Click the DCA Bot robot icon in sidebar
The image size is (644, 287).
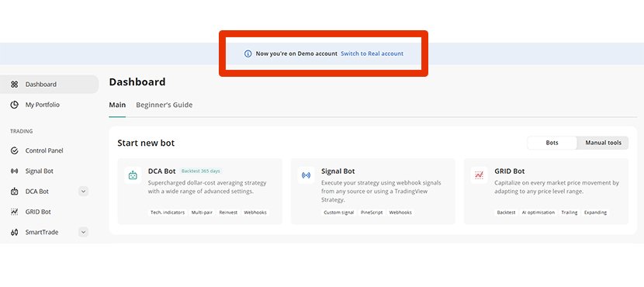[15, 192]
